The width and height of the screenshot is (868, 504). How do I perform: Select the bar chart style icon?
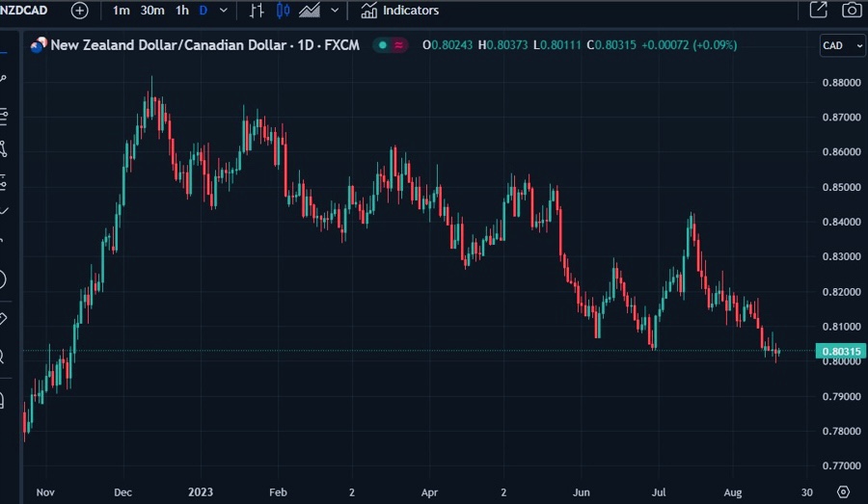(x=257, y=11)
